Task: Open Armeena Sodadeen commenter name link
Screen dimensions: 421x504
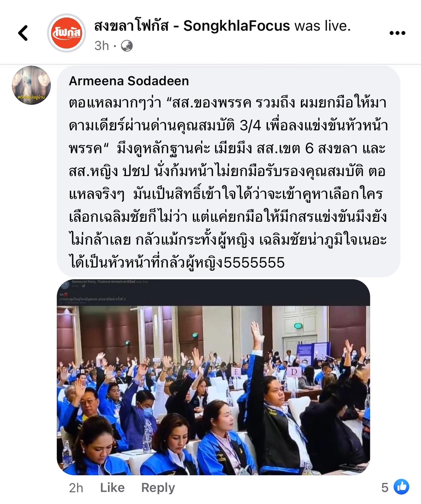Action: [129, 81]
